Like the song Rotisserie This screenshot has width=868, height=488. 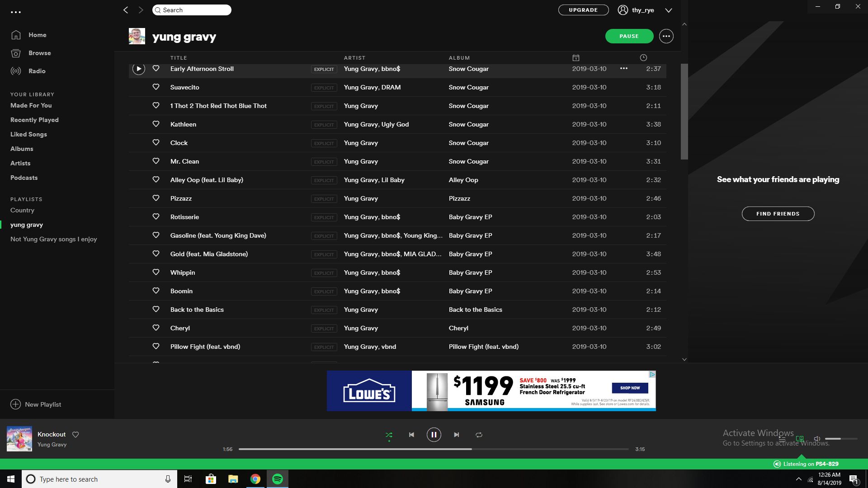tap(156, 217)
